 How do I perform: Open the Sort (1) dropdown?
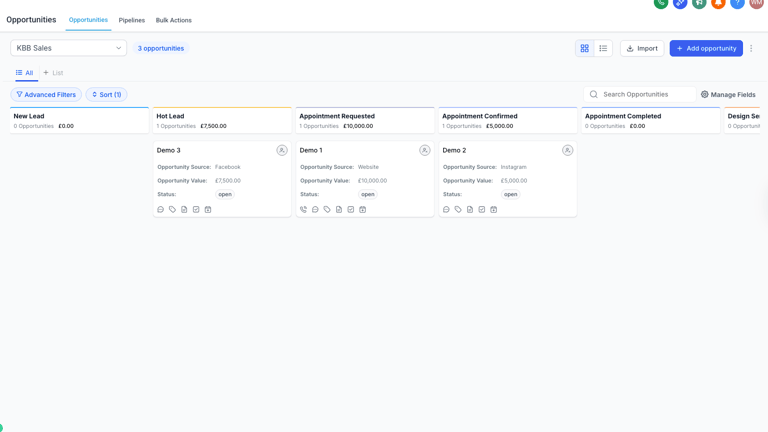click(106, 95)
